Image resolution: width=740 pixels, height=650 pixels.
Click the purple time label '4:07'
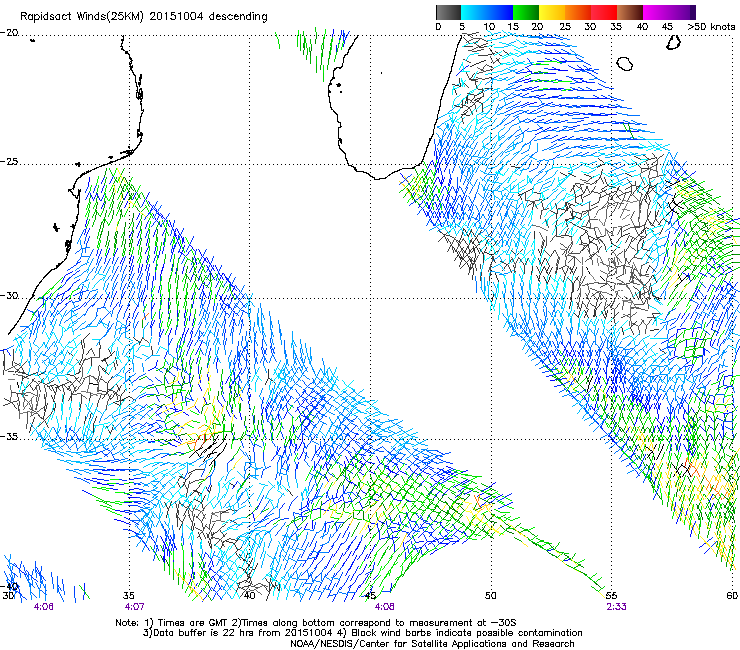pyautogui.click(x=135, y=606)
